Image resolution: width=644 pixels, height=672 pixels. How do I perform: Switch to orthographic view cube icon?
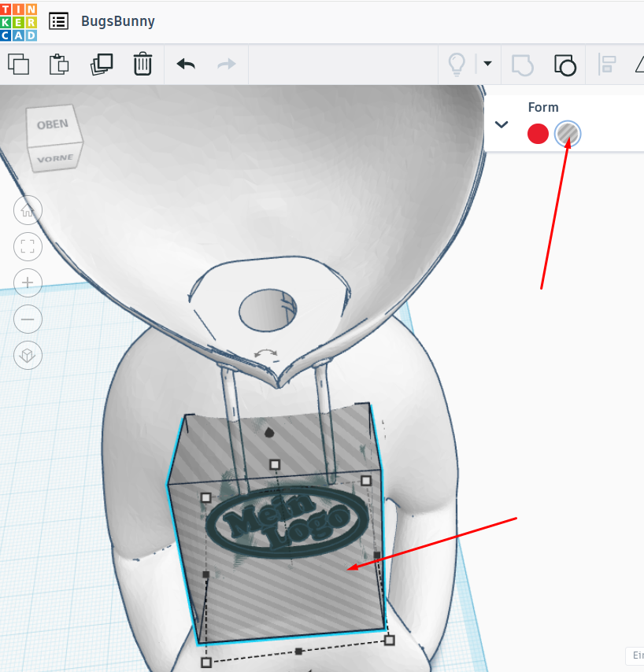tap(28, 356)
